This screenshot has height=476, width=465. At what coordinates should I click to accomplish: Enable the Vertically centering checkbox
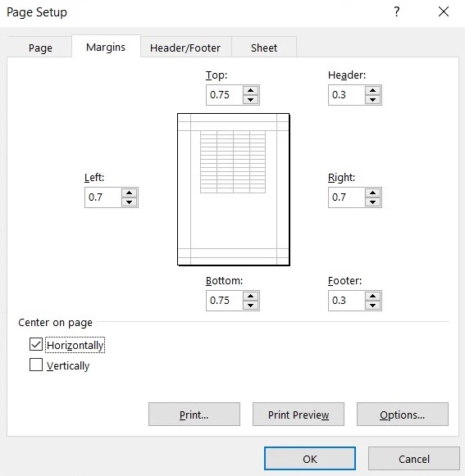pyautogui.click(x=36, y=365)
